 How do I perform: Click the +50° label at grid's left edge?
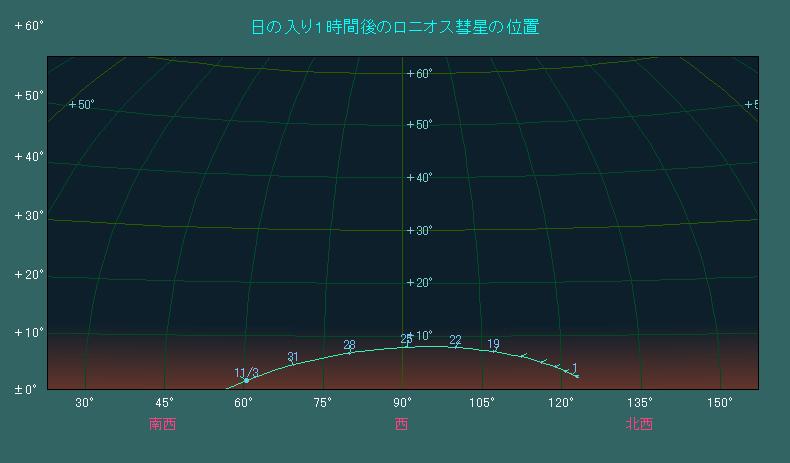tap(80, 105)
